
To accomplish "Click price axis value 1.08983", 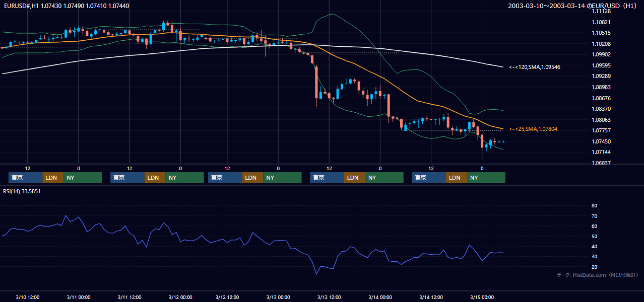I will coord(601,87).
